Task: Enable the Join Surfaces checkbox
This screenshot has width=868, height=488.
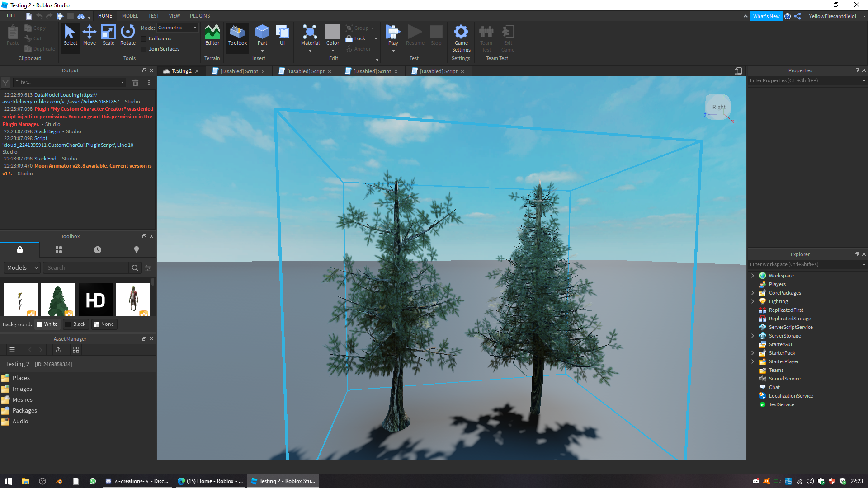Action: 143,49
